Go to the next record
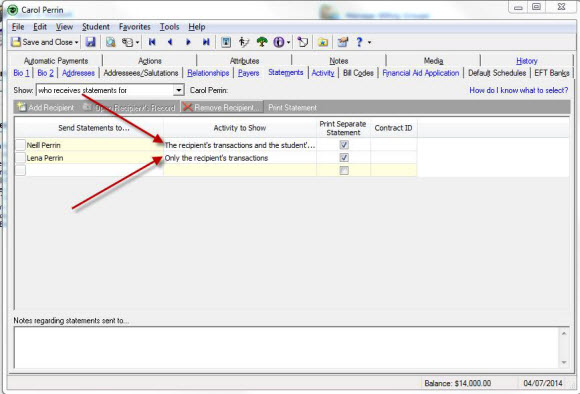The image size is (580, 394). tap(188, 42)
